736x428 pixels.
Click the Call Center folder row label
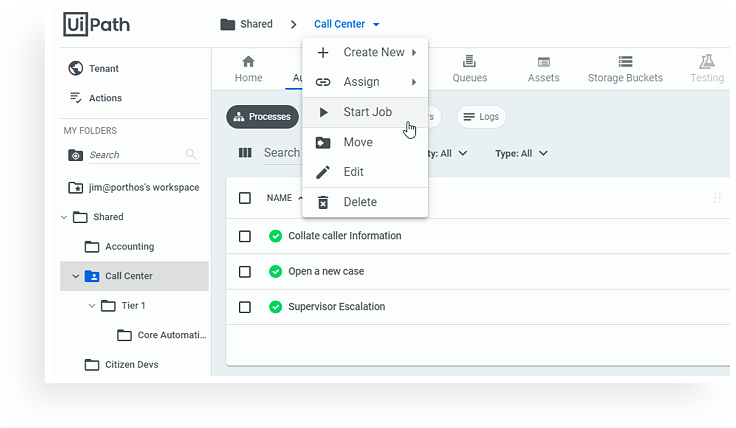click(129, 276)
